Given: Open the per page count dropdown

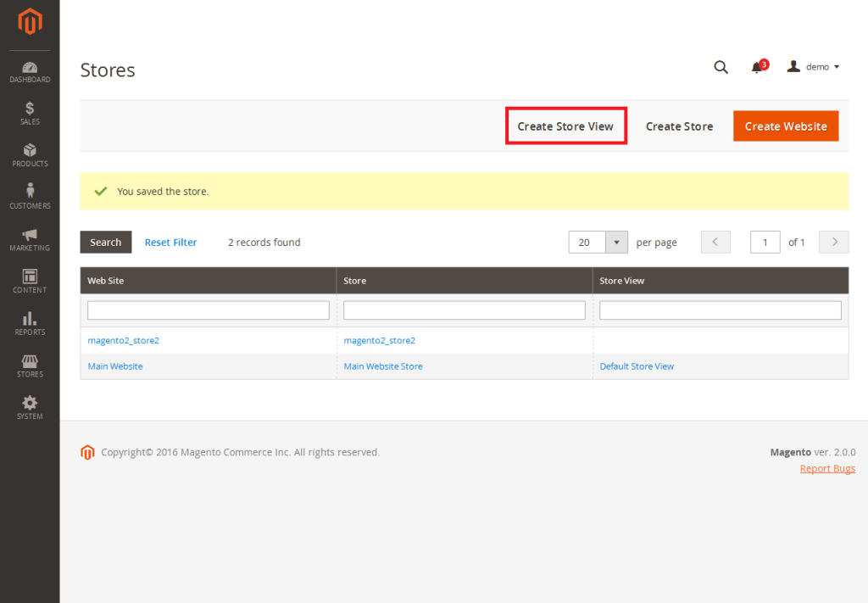Looking at the screenshot, I should pyautogui.click(x=617, y=242).
